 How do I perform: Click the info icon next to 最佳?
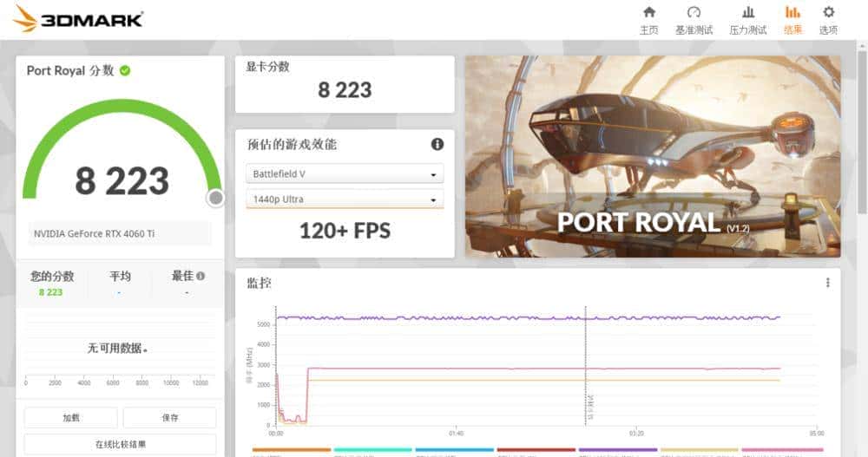(201, 276)
